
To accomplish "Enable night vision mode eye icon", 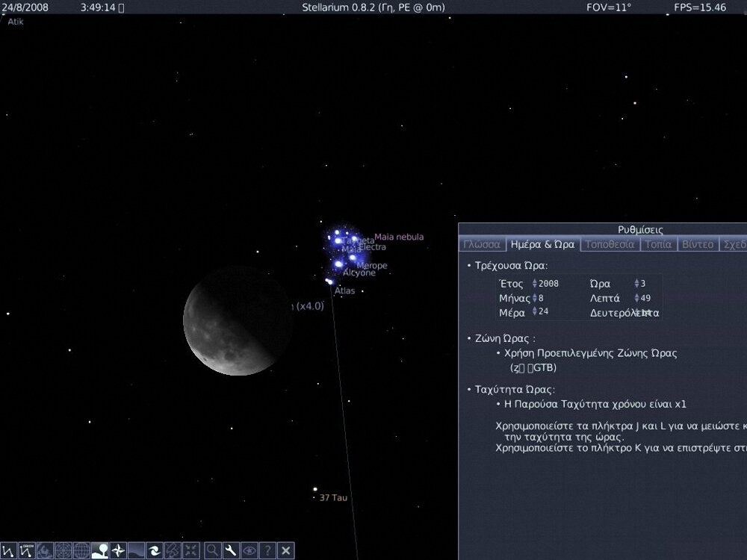I will (x=249, y=550).
